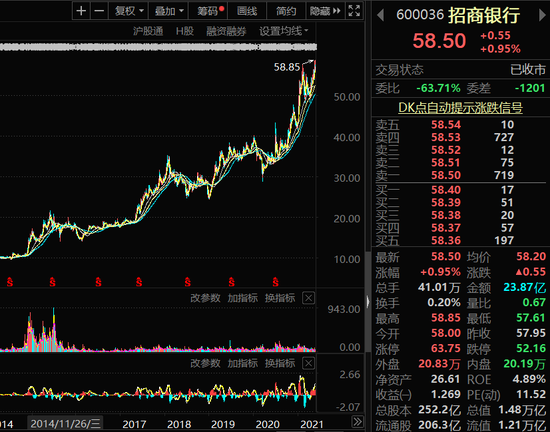
Task: Switch to 简约 simple mode
Action: (x=286, y=11)
